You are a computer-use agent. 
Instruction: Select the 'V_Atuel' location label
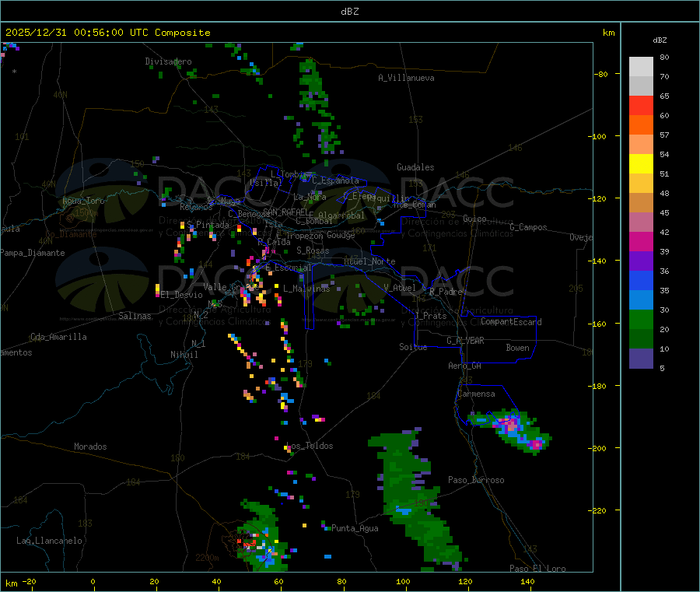400,288
